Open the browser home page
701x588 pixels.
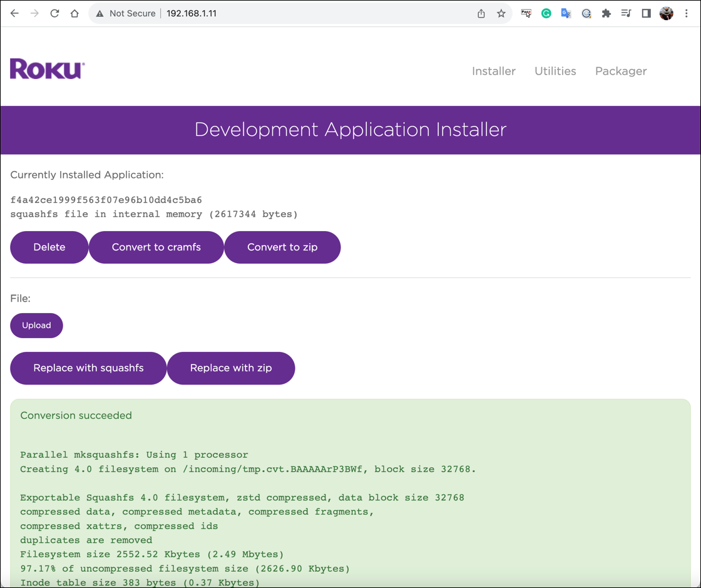74,13
